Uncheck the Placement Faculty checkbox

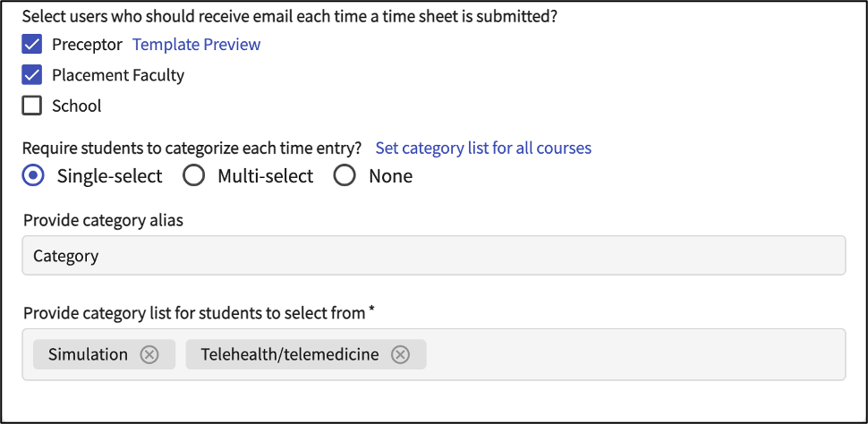coord(32,75)
